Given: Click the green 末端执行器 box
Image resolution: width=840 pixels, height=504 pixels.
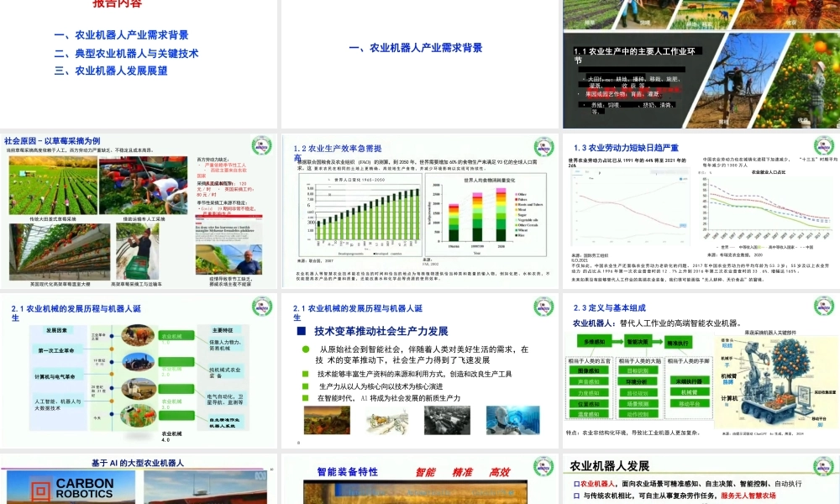Looking at the screenshot, I should [689, 381].
